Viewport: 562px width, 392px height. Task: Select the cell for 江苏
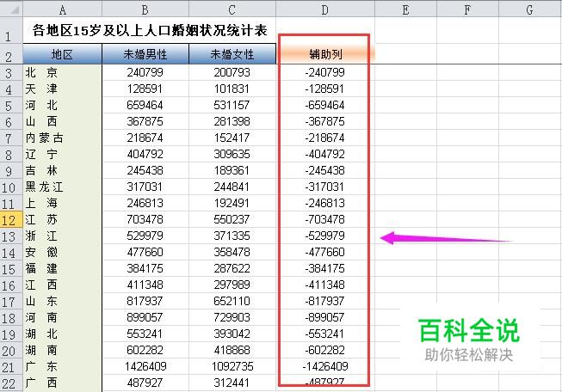pos(62,220)
